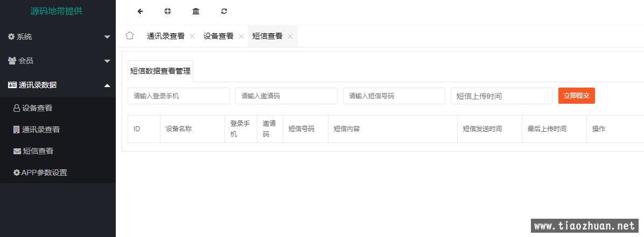Click the 邀请码 column header
Image resolution: width=644 pixels, height=237 pixels.
pos(270,129)
